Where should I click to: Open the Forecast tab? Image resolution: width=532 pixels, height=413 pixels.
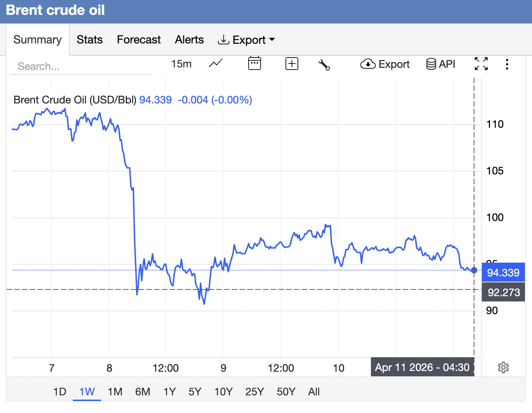[x=139, y=40]
